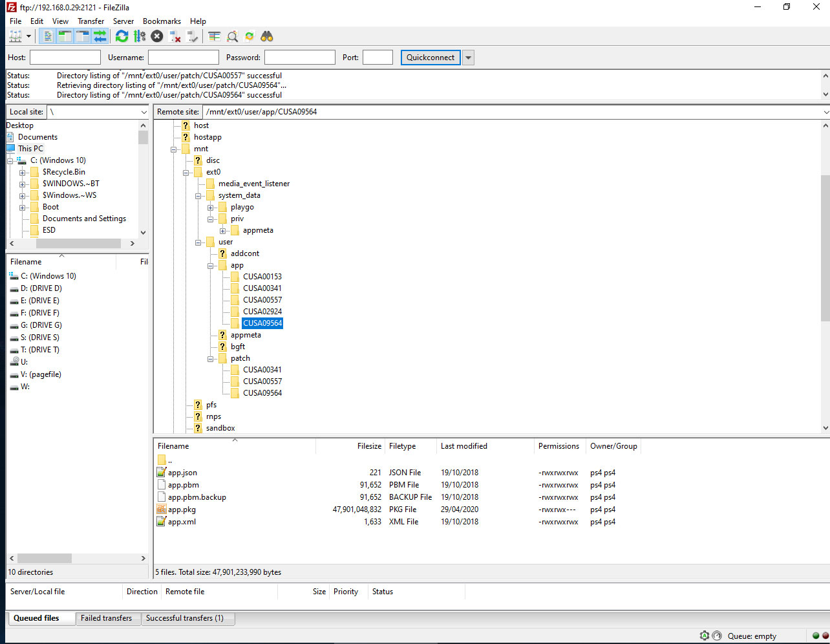Toggle the remote directory tree display
Screen dimensions: 830x644
coord(83,37)
